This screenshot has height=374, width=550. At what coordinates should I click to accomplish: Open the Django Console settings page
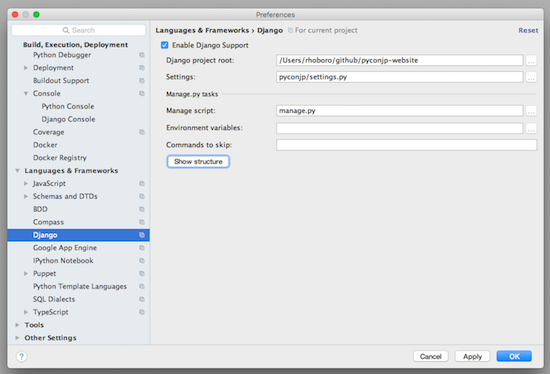[68, 119]
